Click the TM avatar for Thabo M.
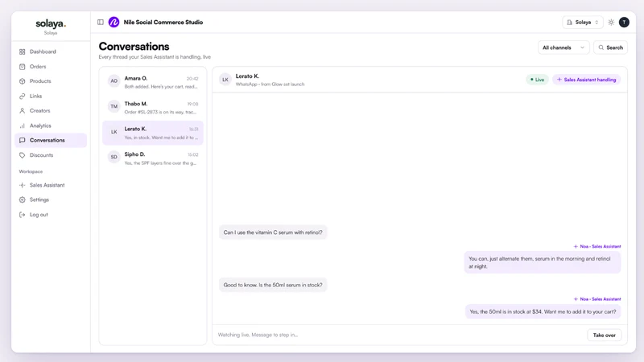This screenshot has height=362, width=644. tap(114, 106)
